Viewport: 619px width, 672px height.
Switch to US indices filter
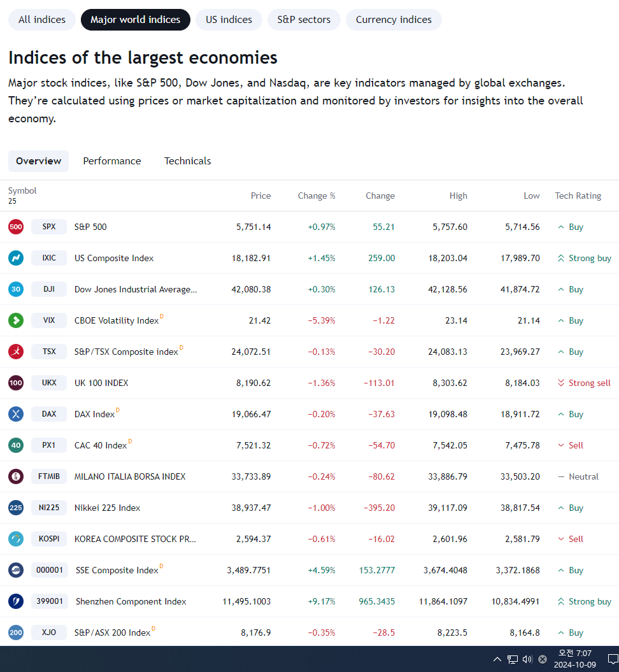click(x=229, y=20)
